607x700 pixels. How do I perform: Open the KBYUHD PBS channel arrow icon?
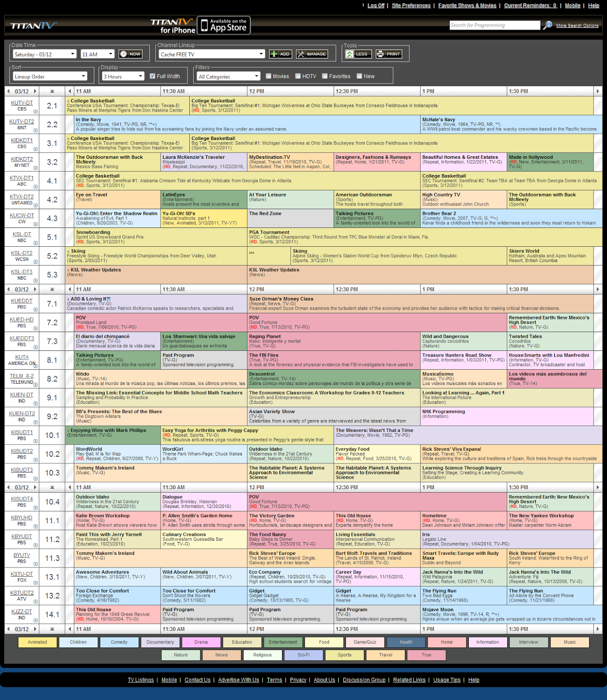pyautogui.click(x=35, y=527)
